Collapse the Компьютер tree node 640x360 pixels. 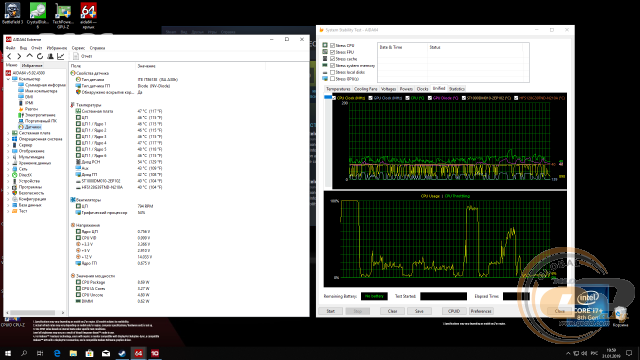pos(8,79)
